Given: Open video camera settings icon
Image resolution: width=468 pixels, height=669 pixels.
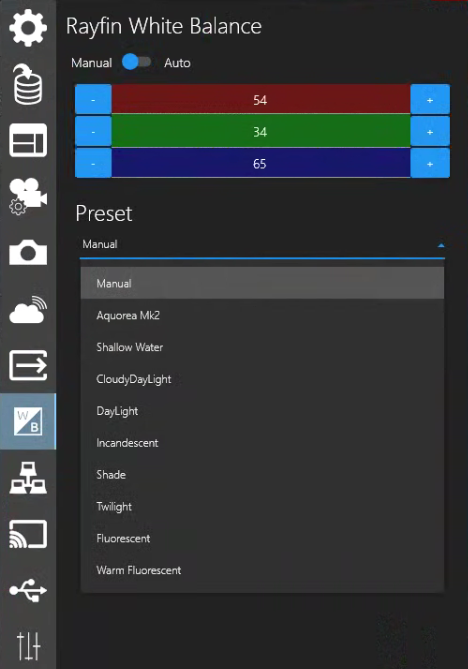Looking at the screenshot, I should tap(28, 196).
